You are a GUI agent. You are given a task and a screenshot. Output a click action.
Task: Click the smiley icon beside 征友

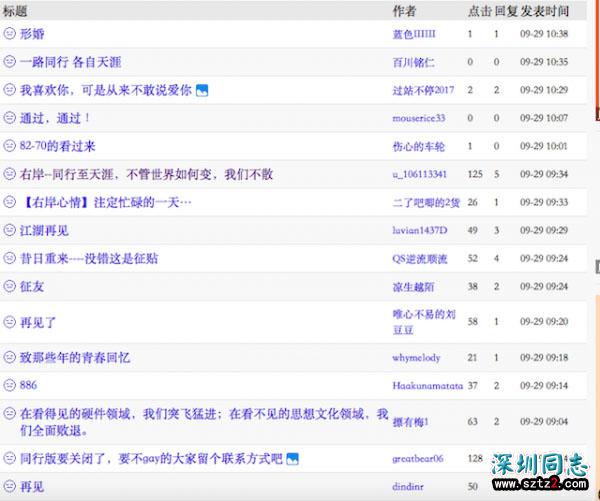coord(9,286)
